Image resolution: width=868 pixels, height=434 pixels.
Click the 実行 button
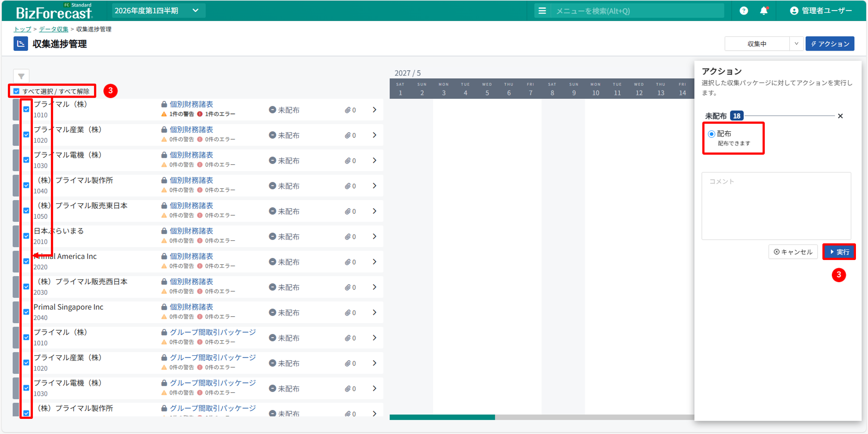pos(839,252)
